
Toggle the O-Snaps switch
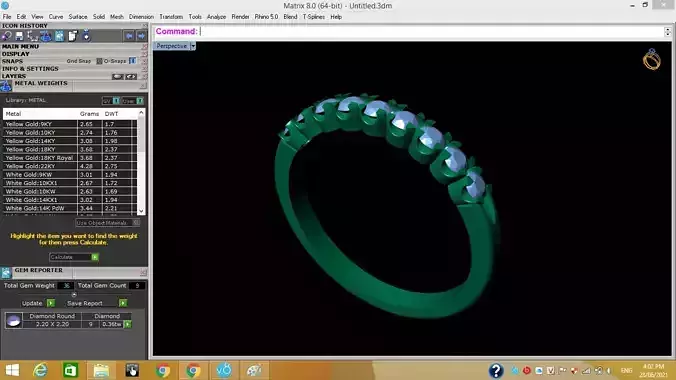click(132, 61)
